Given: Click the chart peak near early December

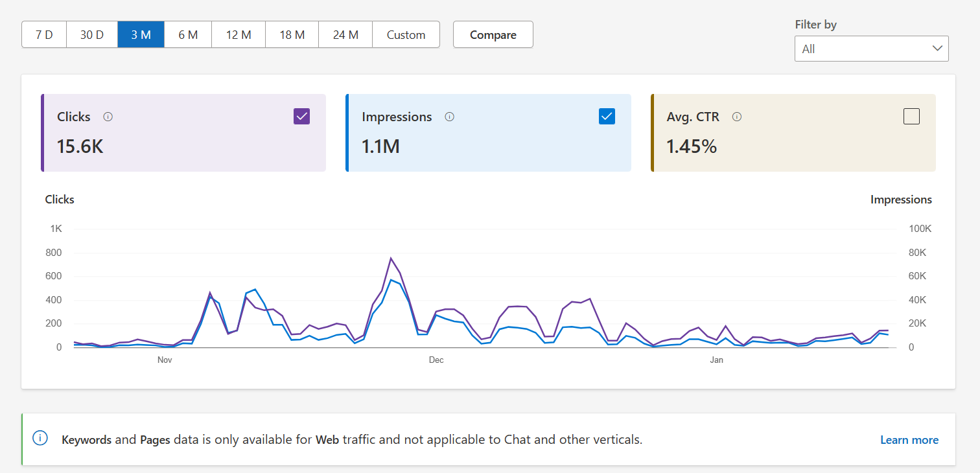Looking at the screenshot, I should (391, 258).
